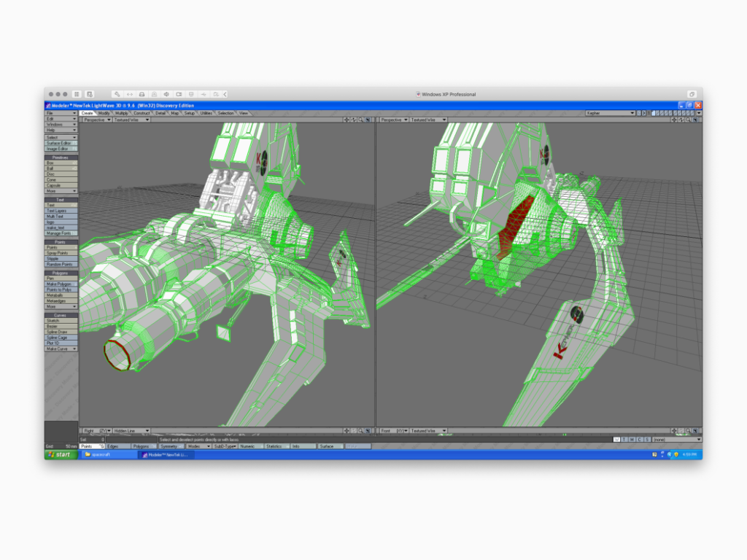Select the Box primitive tool
Image resolution: width=747 pixels, height=560 pixels.
click(61, 163)
